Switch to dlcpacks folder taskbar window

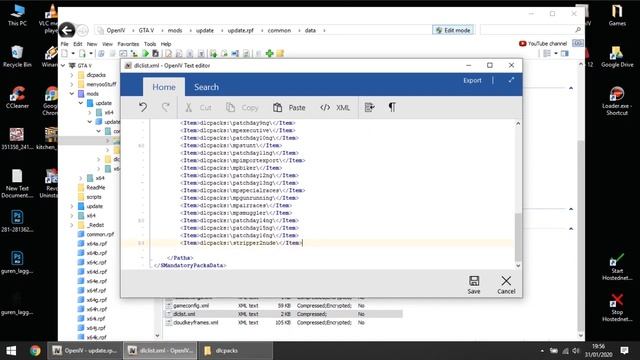click(x=236, y=351)
